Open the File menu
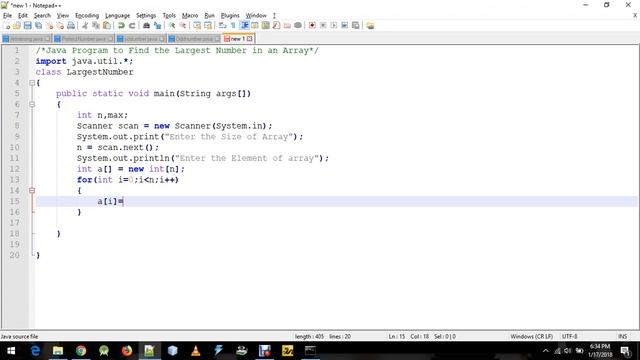This screenshot has width=640, height=360. pyautogui.click(x=7, y=16)
